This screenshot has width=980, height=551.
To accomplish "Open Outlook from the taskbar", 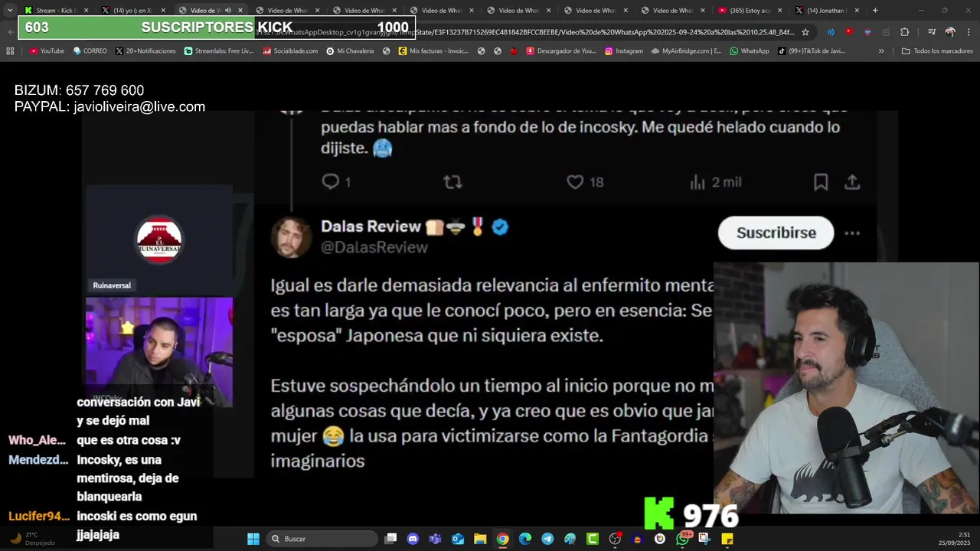I will 458,539.
